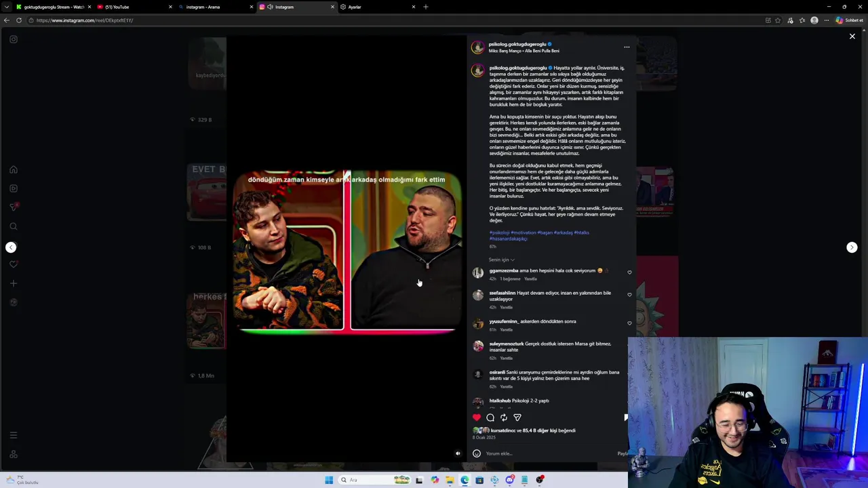Open htalkshub's profile from comment username
This screenshot has width=868, height=488.
click(500, 401)
